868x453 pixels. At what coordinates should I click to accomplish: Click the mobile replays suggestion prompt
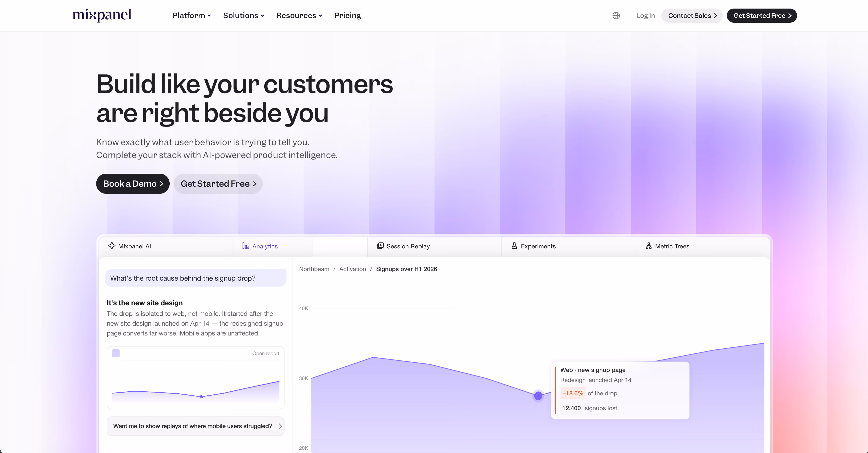pos(195,426)
